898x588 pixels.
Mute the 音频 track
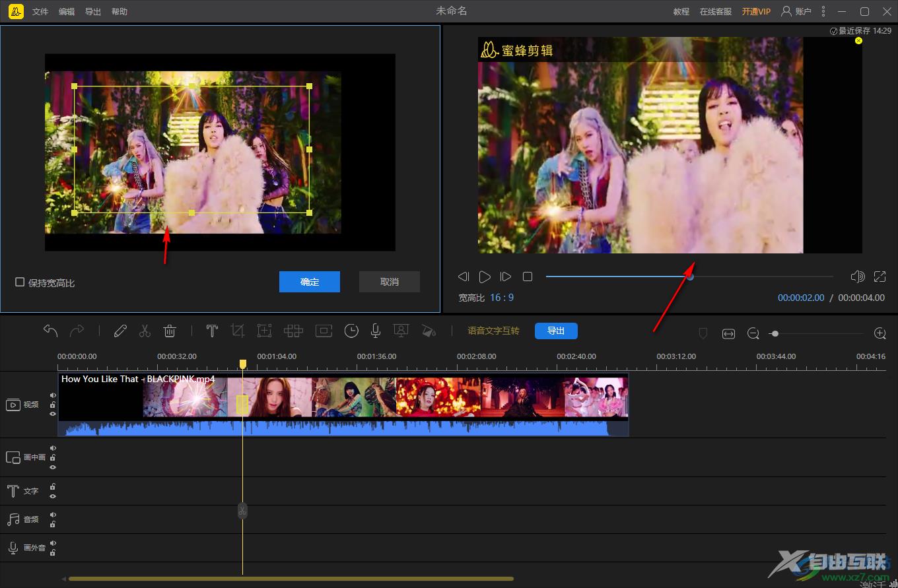pos(53,515)
